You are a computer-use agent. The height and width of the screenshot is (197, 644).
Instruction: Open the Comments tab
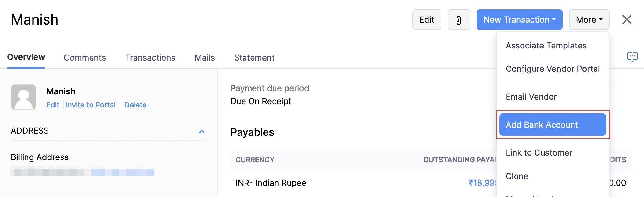click(85, 57)
